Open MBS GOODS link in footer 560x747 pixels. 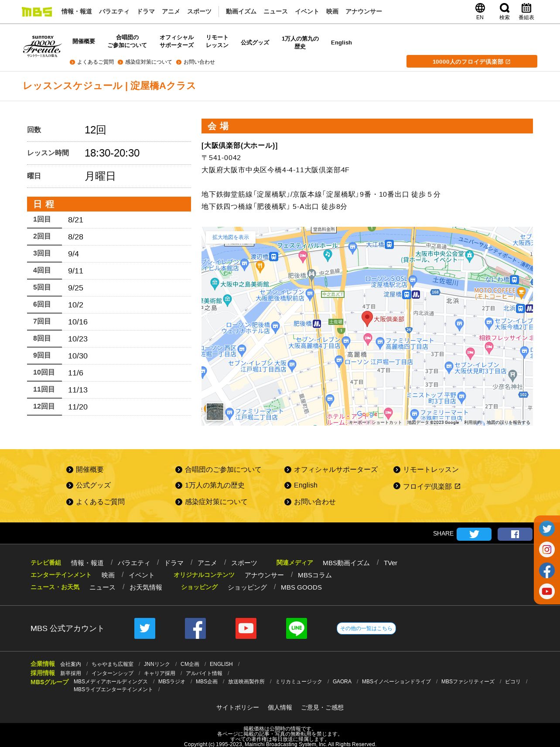(301, 587)
